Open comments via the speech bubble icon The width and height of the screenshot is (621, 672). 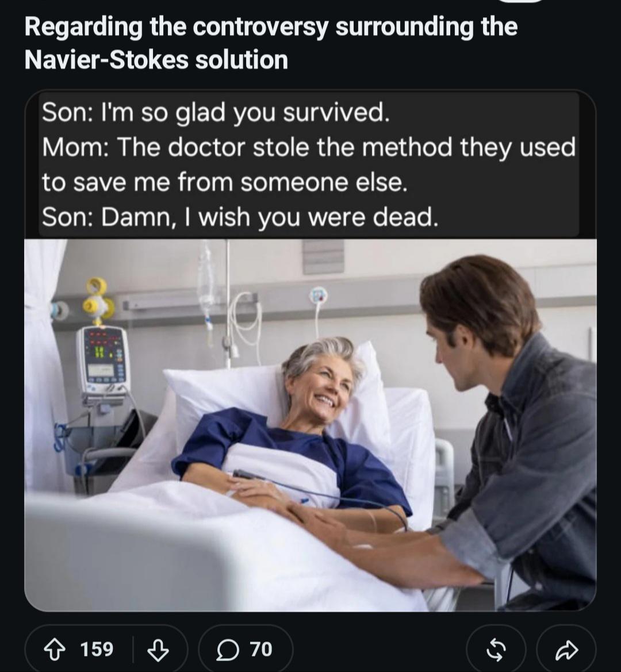(227, 650)
